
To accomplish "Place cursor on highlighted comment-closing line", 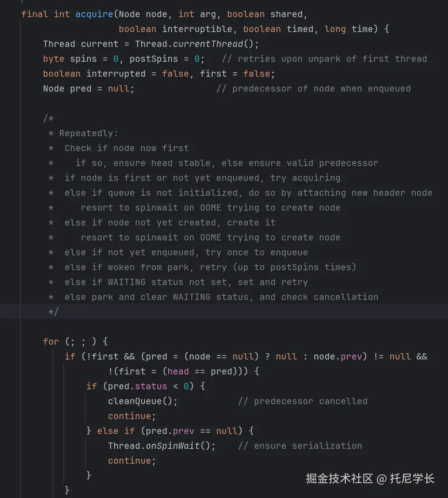I will 54,312.
